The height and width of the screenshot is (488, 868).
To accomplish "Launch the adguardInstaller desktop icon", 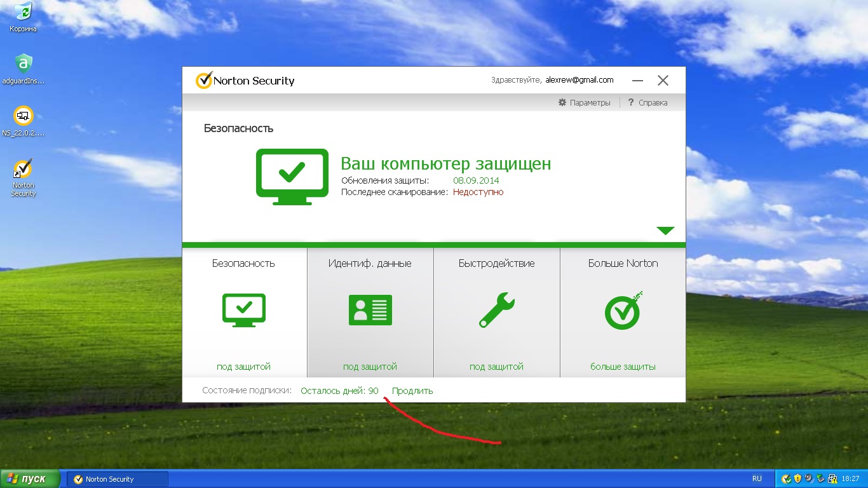I will [23, 69].
